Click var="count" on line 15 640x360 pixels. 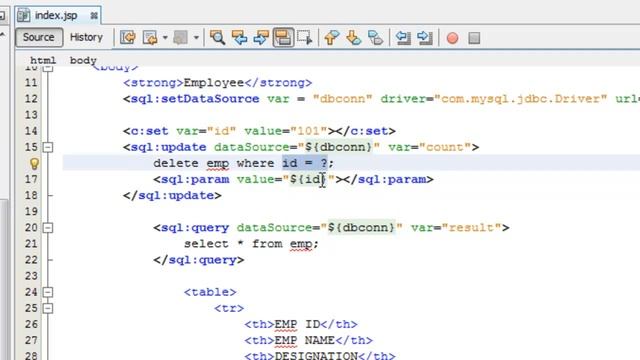tap(429, 147)
